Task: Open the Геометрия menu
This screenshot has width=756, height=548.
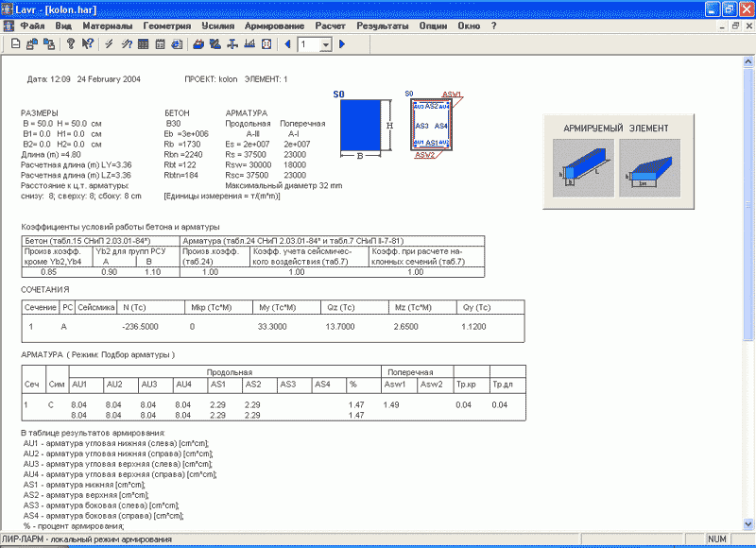Action: coord(167,26)
